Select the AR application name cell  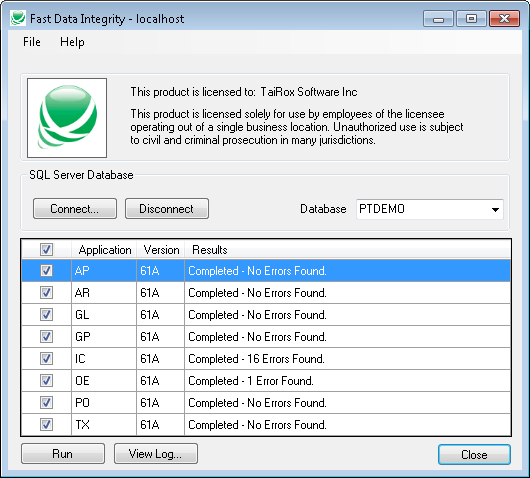tap(104, 292)
